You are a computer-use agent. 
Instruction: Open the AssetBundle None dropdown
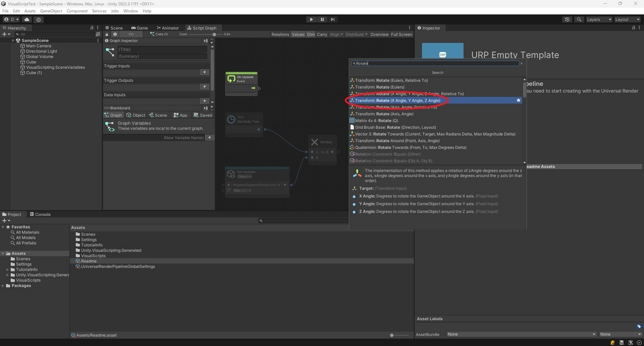[521, 334]
